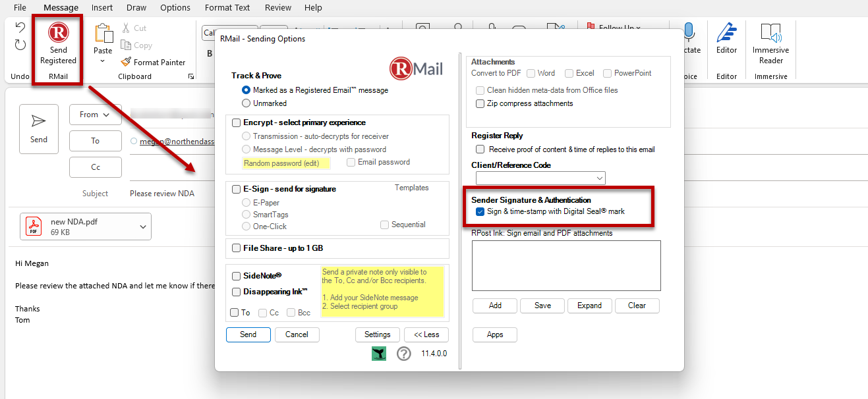Check the Sequential option
Image resolution: width=868 pixels, height=399 pixels.
(385, 225)
